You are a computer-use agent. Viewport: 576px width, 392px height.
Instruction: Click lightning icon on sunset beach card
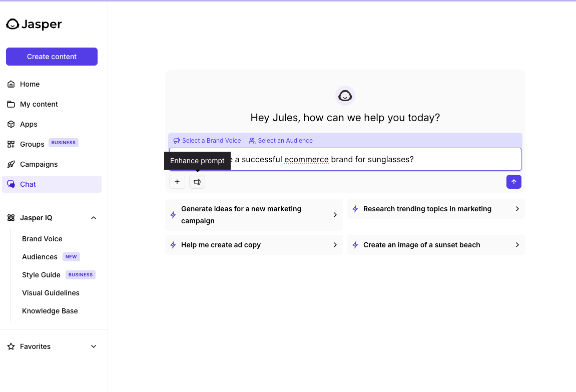[x=356, y=245]
